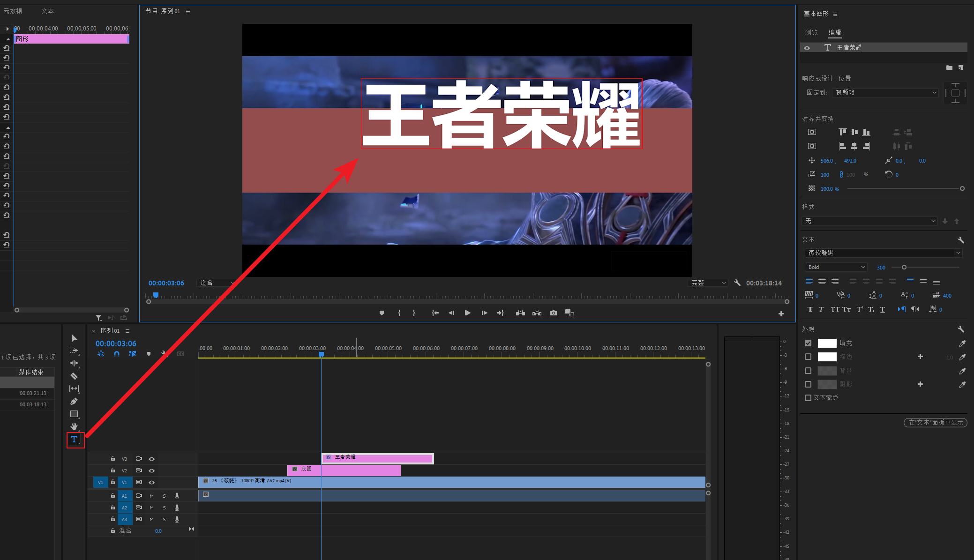974x560 pixels.
Task: Click the Add Marker icon below monitor
Action: (x=382, y=313)
